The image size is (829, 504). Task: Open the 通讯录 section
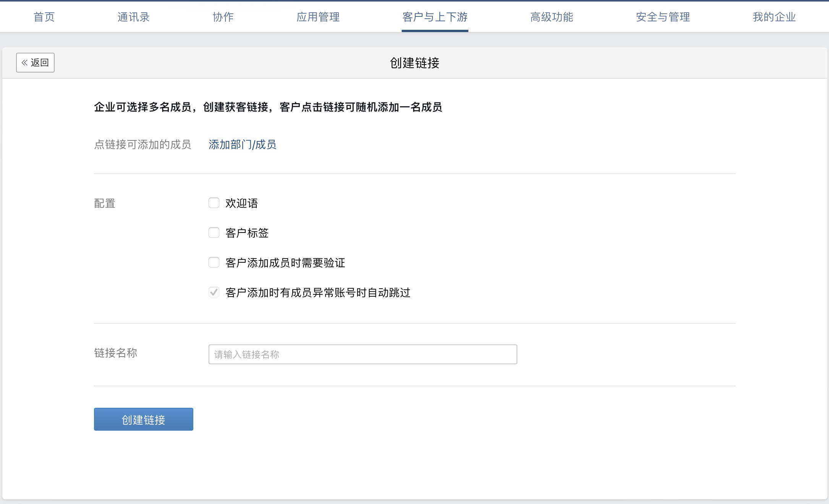(133, 17)
